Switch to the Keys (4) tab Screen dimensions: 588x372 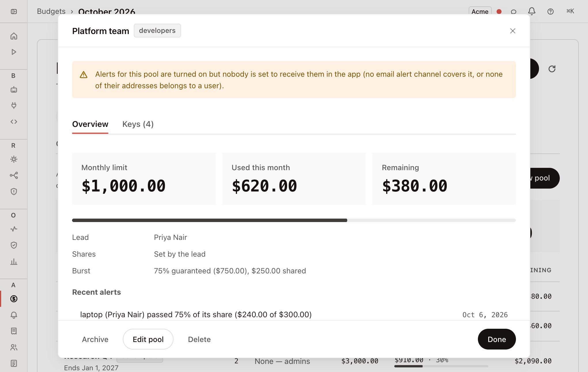pyautogui.click(x=138, y=124)
